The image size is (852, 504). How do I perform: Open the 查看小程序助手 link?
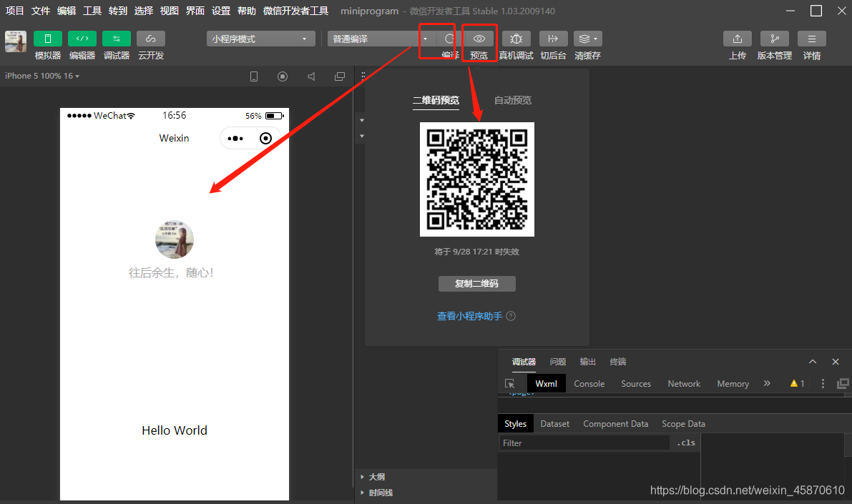click(x=470, y=316)
